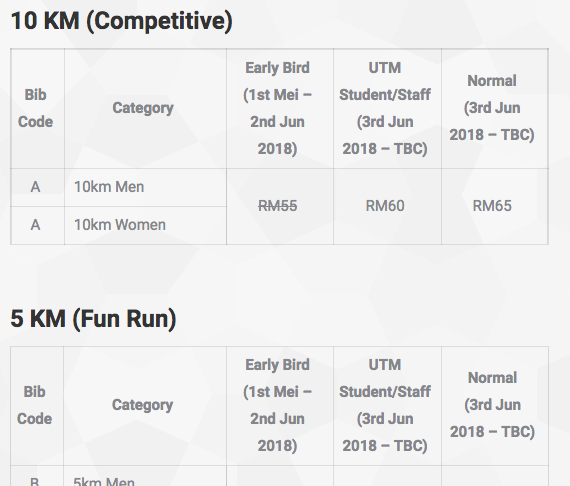
Task: Click the RM65 normal price
Action: click(x=492, y=206)
